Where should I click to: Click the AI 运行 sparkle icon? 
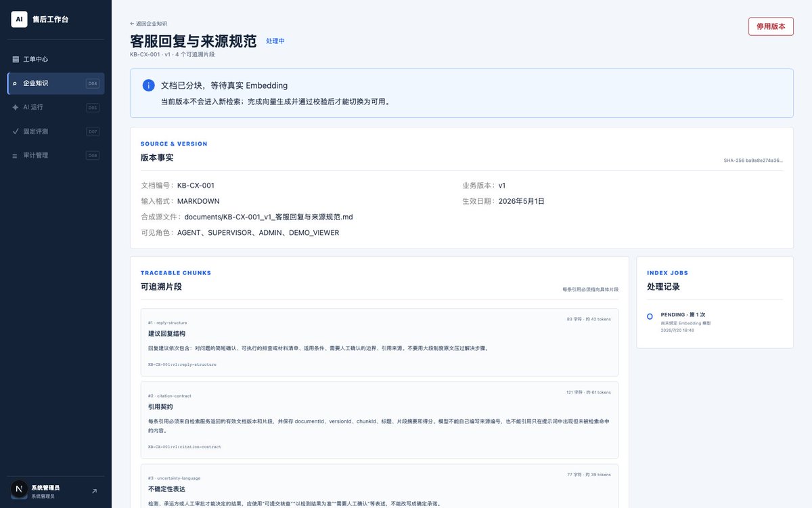click(x=16, y=107)
